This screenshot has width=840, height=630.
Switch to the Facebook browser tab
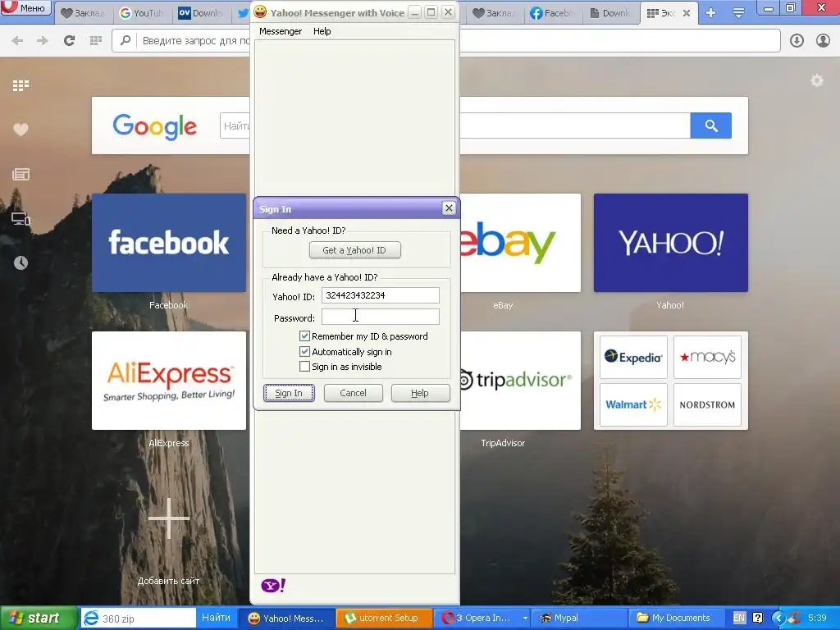pyautogui.click(x=550, y=13)
